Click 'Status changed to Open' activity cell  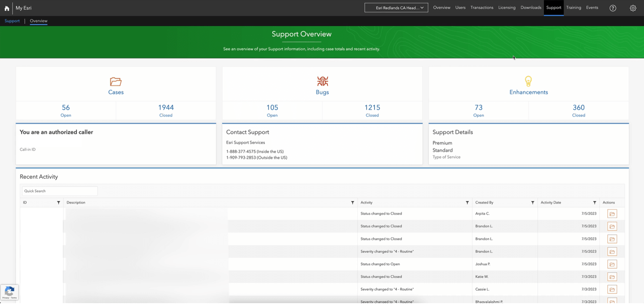pyautogui.click(x=380, y=264)
